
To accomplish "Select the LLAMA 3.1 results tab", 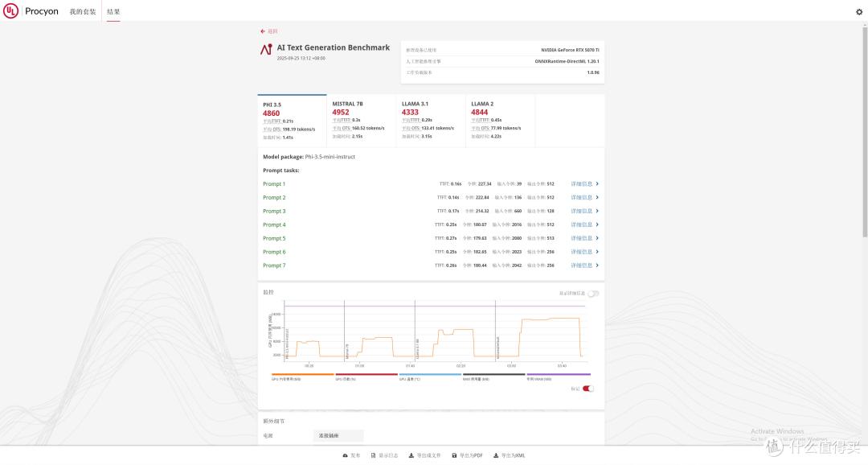I will click(431, 121).
